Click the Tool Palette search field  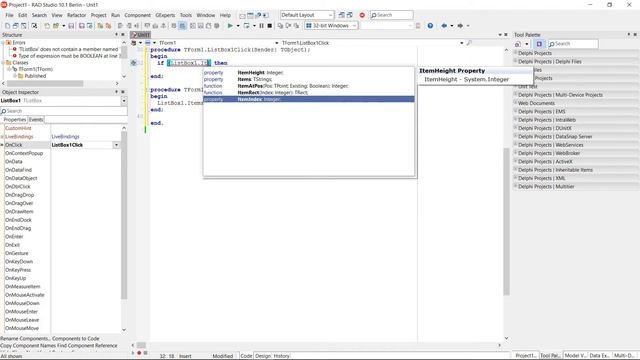pyautogui.click(x=573, y=44)
